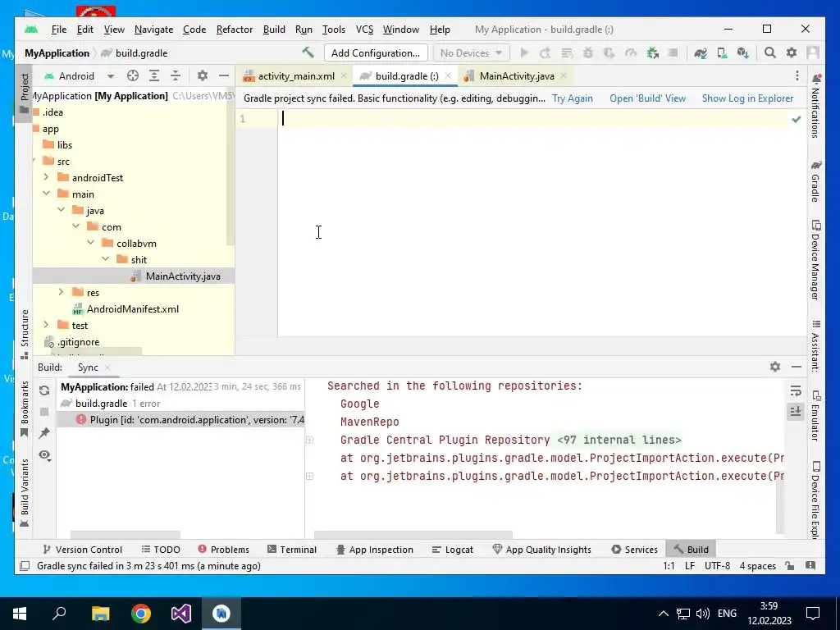Collapse the com folder
Screen dimensions: 840x630
click(x=76, y=226)
